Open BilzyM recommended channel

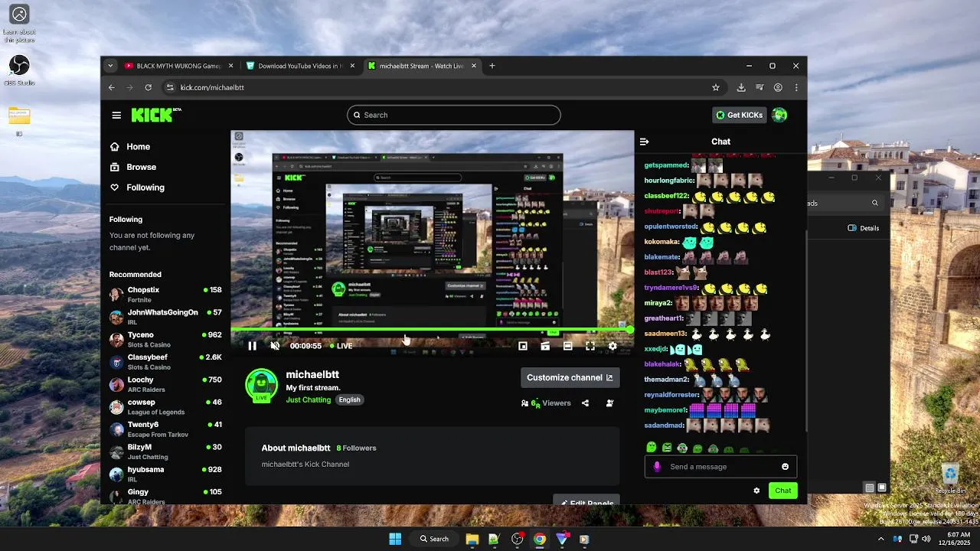(165, 452)
